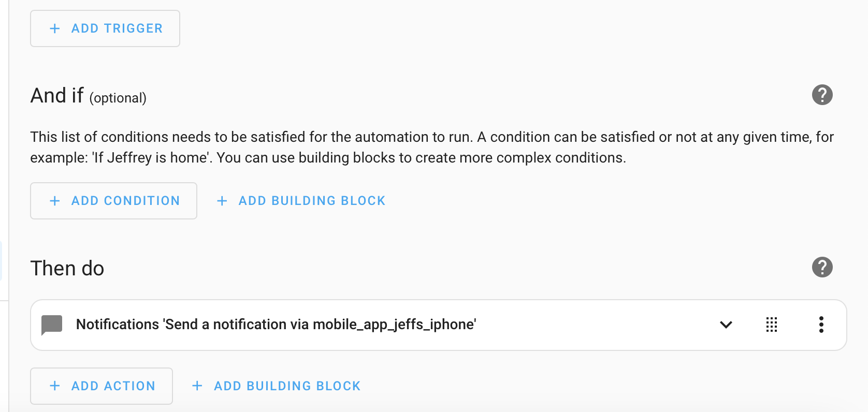Open the three-dot menu for the notification action

[821, 325]
